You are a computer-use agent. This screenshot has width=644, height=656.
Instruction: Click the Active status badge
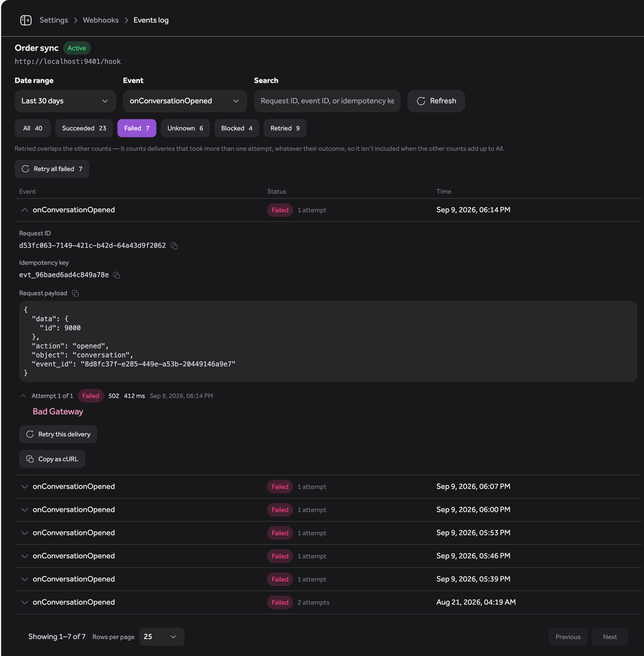pyautogui.click(x=77, y=48)
